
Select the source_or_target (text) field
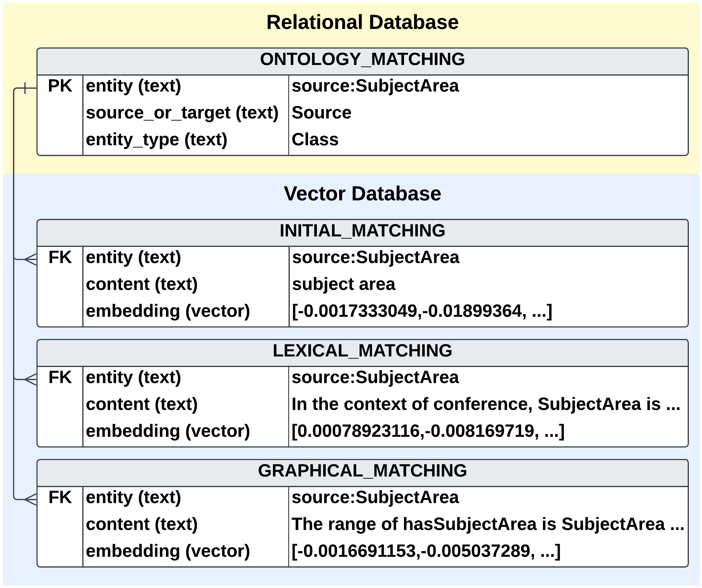pos(182,113)
